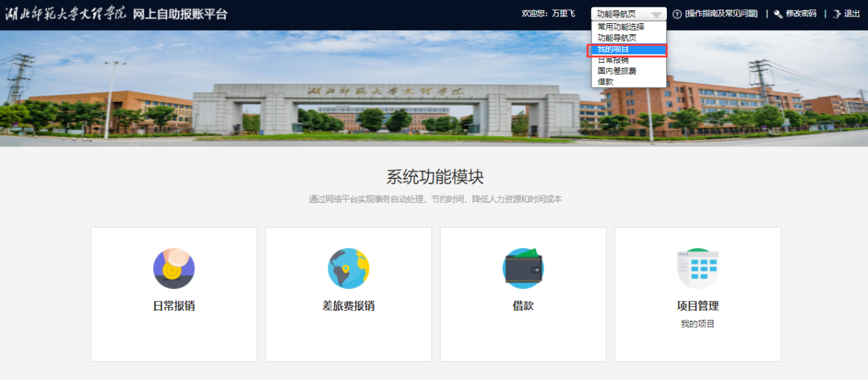
Task: Select 功能导航页 option in the open list
Action: (x=616, y=38)
